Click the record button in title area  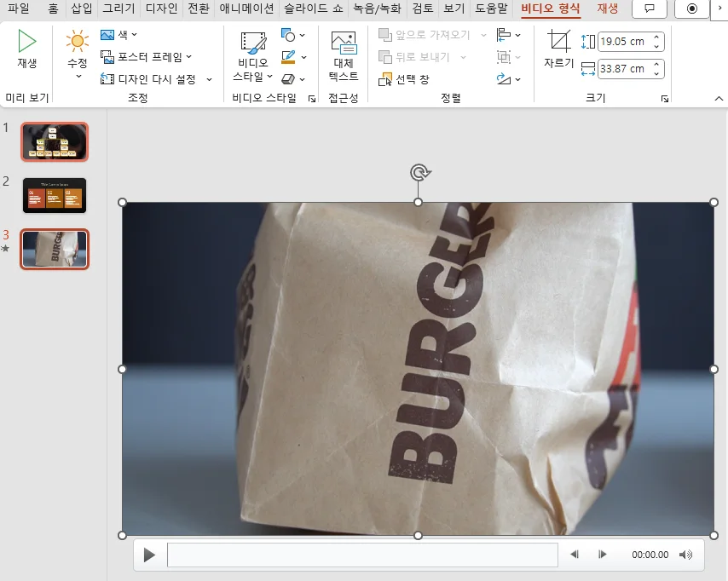(x=692, y=9)
